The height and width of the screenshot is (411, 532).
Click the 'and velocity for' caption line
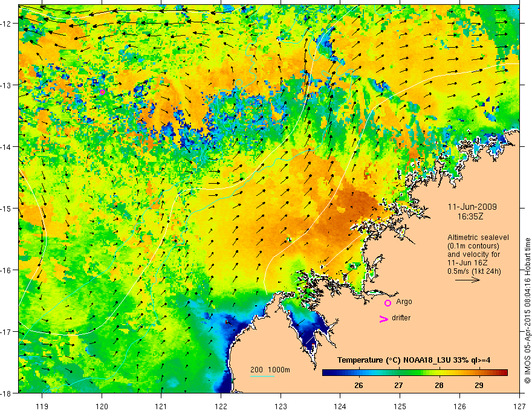tap(473, 254)
